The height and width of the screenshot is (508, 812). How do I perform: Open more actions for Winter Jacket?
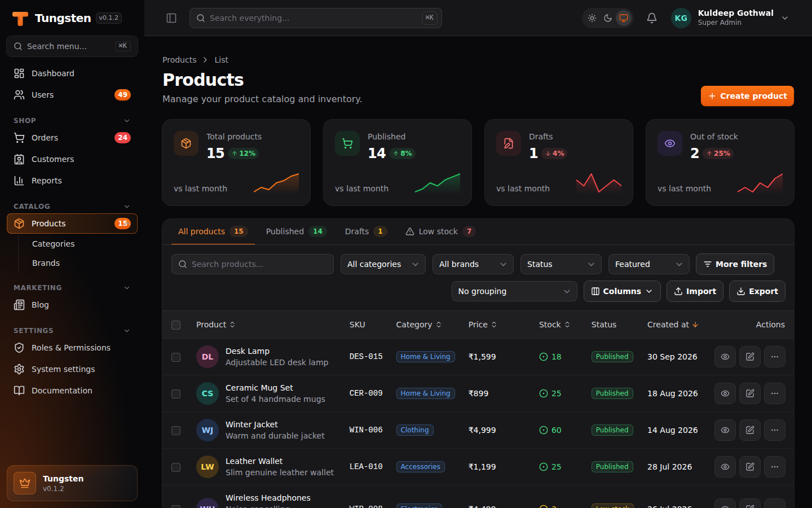coord(775,430)
